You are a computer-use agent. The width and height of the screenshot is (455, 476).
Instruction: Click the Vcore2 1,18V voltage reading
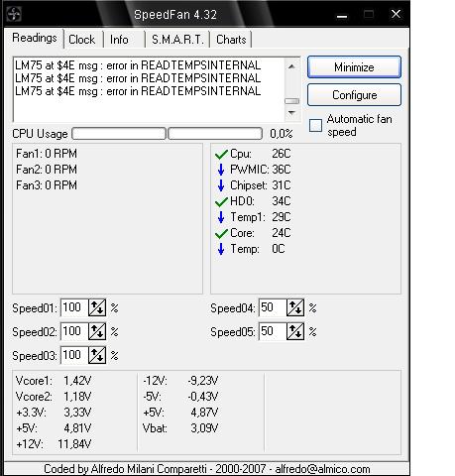click(x=54, y=397)
